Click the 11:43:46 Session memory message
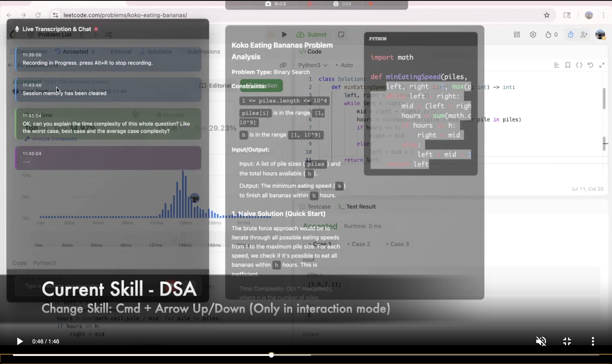 click(x=108, y=89)
